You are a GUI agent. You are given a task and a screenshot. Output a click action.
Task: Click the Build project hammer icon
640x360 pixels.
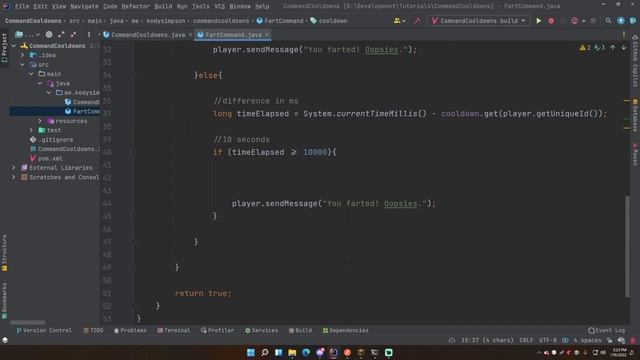[x=417, y=21]
